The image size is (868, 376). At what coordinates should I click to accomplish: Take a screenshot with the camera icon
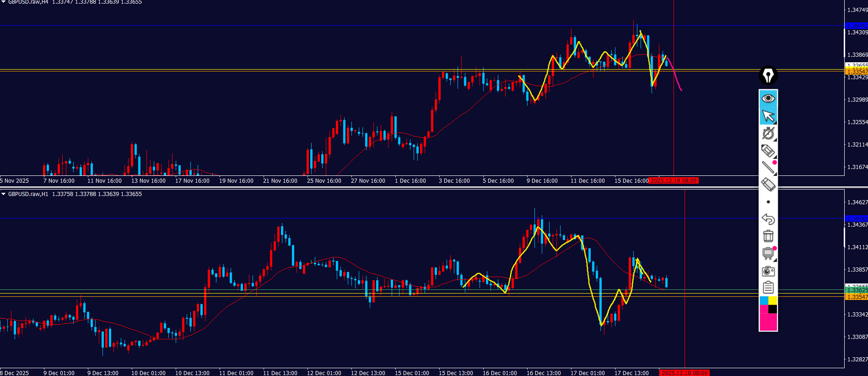[x=768, y=271]
